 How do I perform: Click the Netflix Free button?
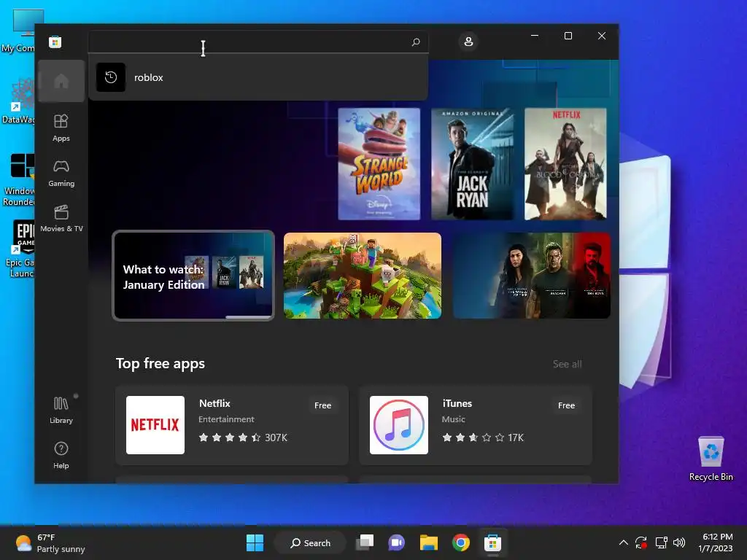click(x=322, y=405)
